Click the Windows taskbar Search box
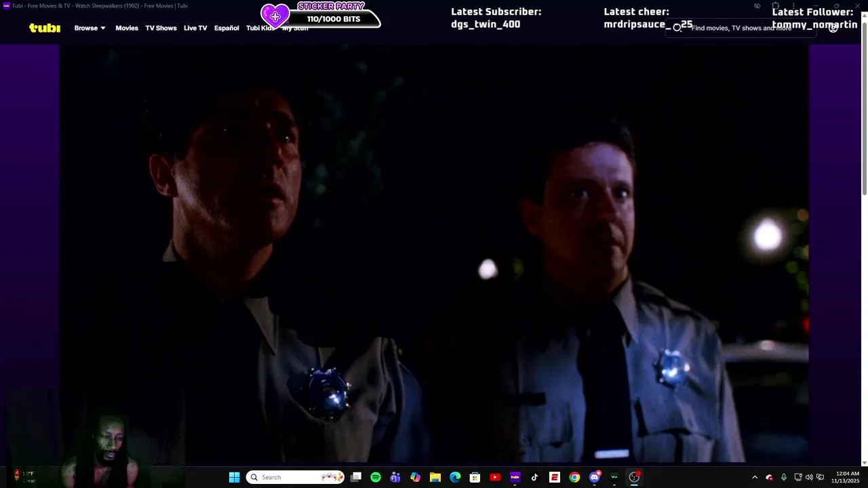Image resolution: width=868 pixels, height=488 pixels. point(295,477)
